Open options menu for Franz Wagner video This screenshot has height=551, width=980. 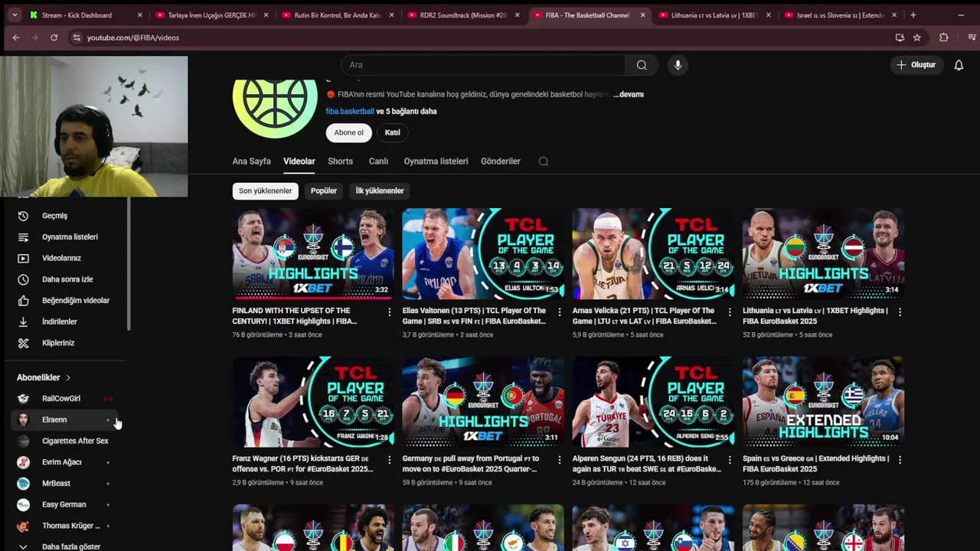point(389,460)
